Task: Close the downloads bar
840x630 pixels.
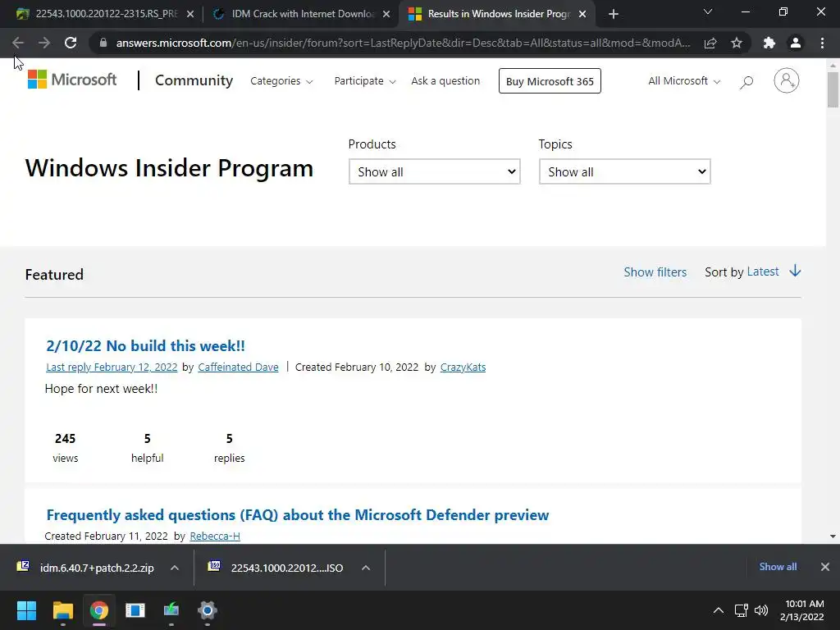Action: click(825, 567)
